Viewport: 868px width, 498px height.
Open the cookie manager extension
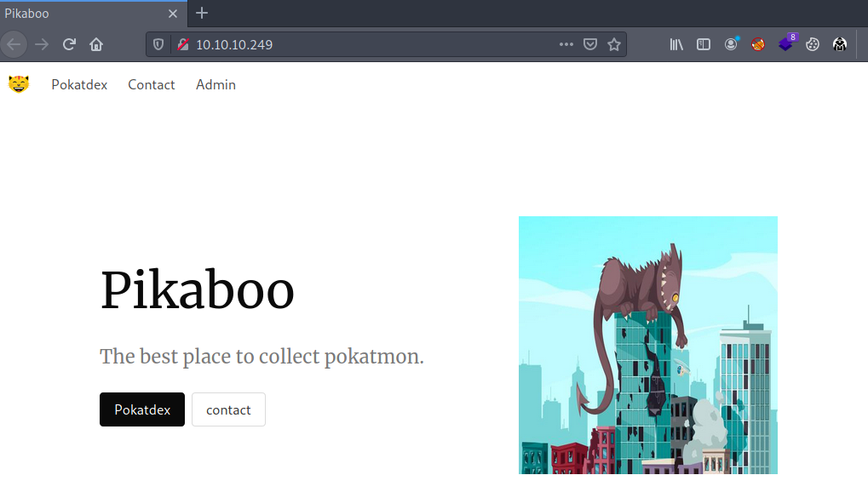tap(813, 44)
